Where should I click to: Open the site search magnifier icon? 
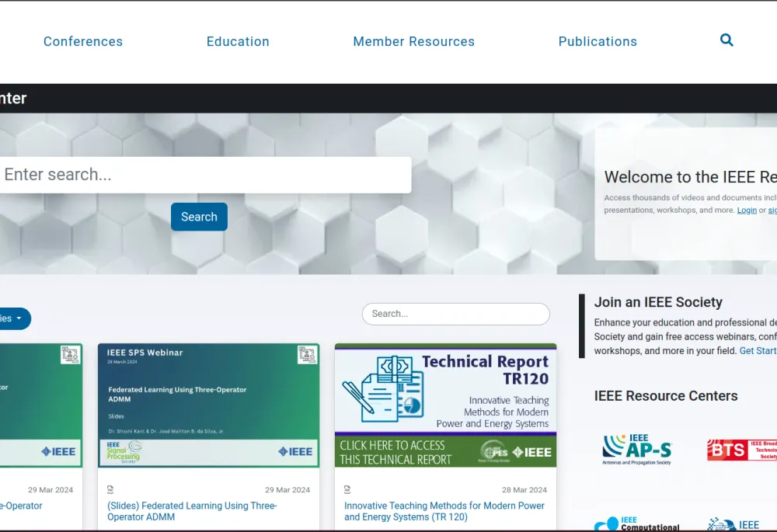[726, 40]
